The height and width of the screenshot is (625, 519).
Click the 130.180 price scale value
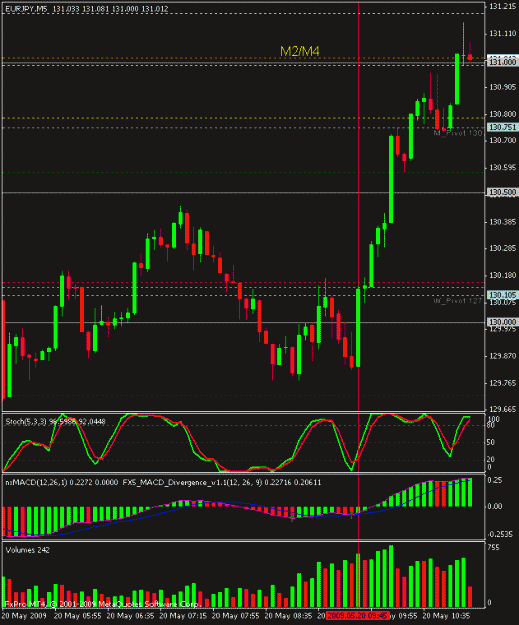(503, 275)
